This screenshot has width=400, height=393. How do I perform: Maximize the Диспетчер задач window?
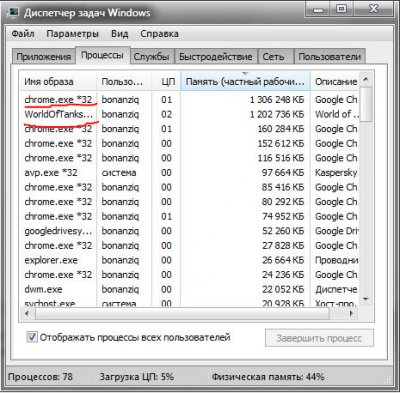pyautogui.click(x=341, y=9)
